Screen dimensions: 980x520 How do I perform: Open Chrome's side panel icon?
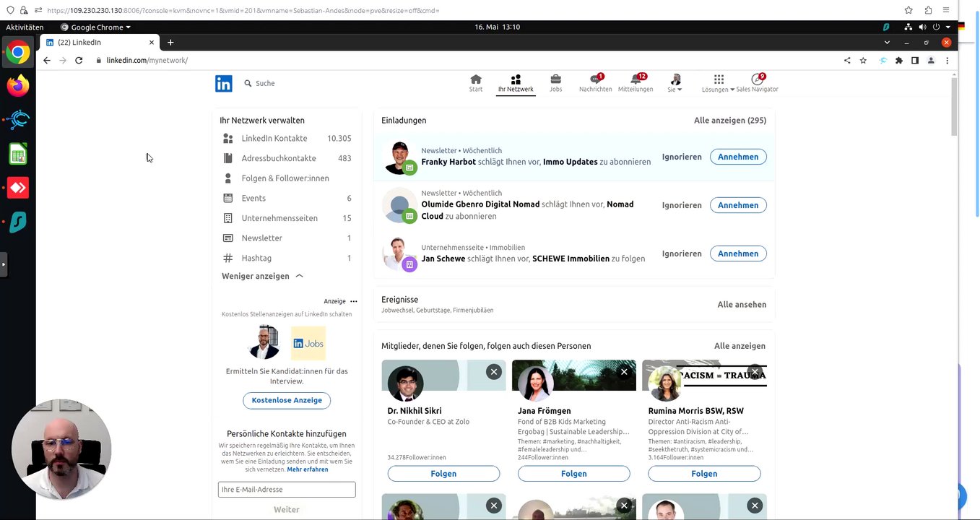coord(915,61)
